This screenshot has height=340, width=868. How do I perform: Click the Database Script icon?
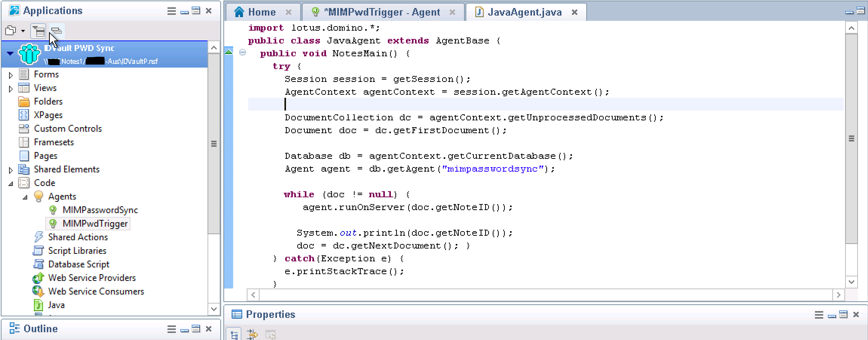(x=39, y=264)
